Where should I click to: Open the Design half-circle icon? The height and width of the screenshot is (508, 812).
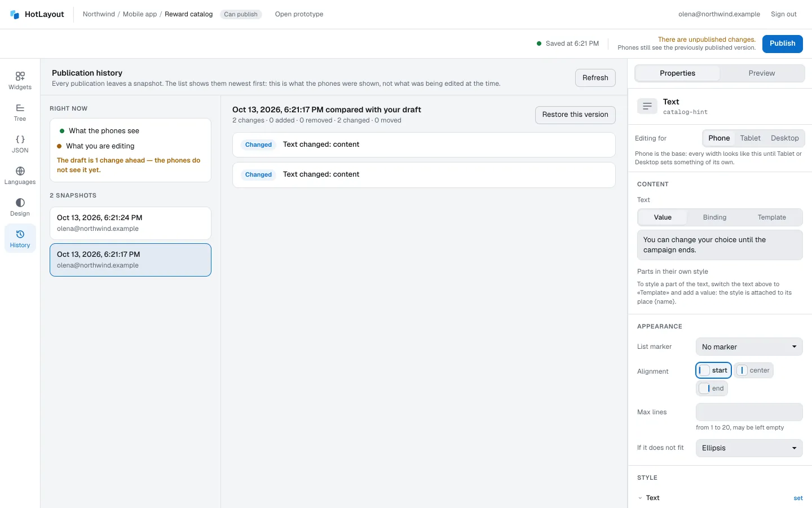click(x=20, y=203)
